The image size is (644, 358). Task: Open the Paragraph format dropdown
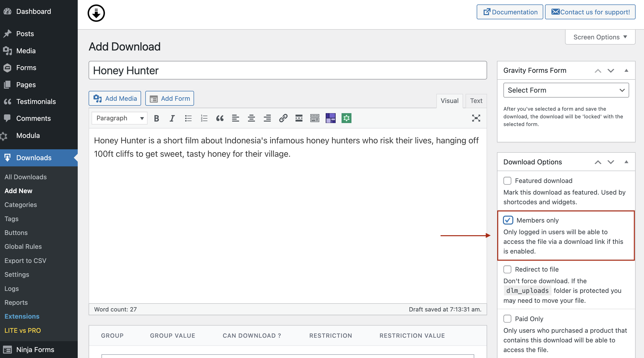pyautogui.click(x=120, y=118)
